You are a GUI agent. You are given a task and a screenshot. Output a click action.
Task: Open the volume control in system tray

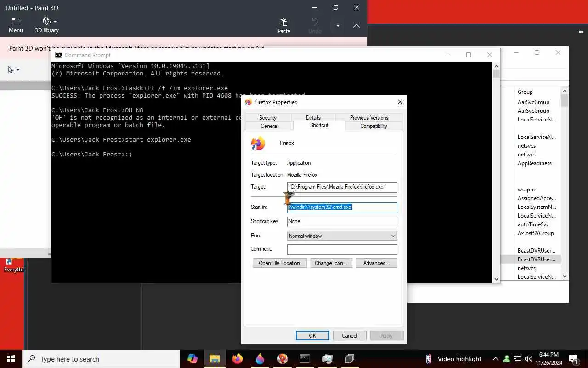click(528, 359)
